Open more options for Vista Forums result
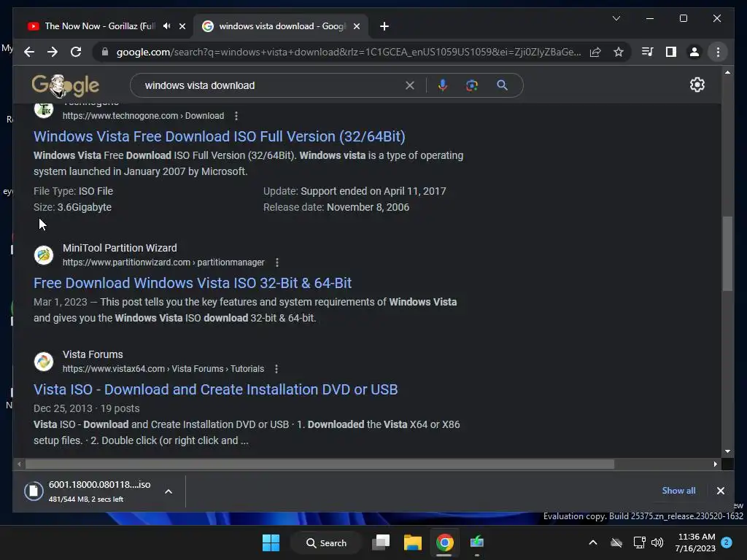Viewport: 747px width, 560px height. click(x=276, y=369)
